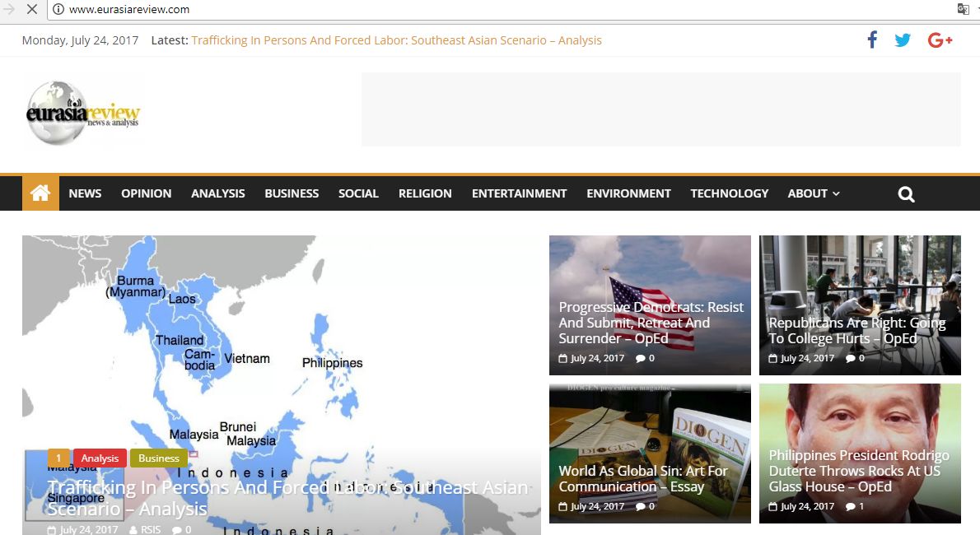Expand the ABOUT menu dropdown
The height and width of the screenshot is (535, 980).
814,193
